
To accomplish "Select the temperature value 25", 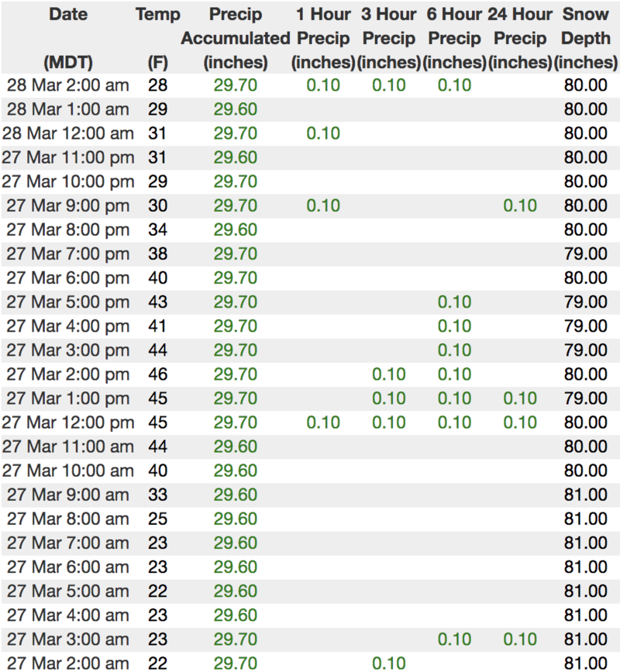I will click(x=157, y=519).
